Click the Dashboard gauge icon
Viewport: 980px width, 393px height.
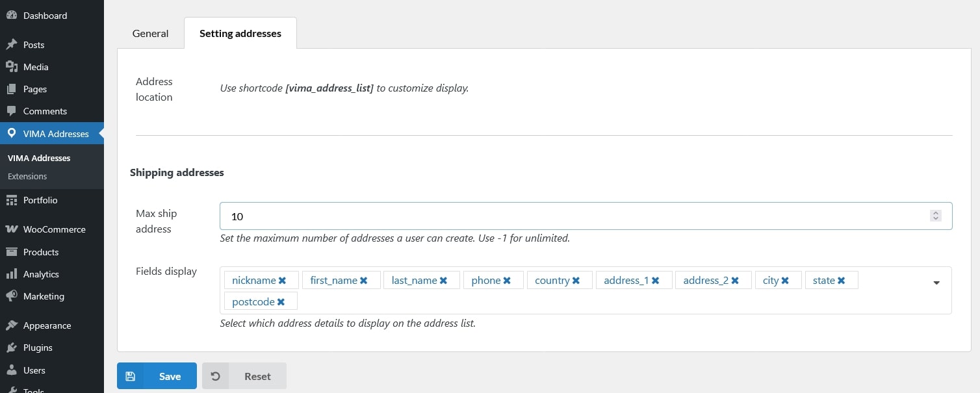click(11, 16)
